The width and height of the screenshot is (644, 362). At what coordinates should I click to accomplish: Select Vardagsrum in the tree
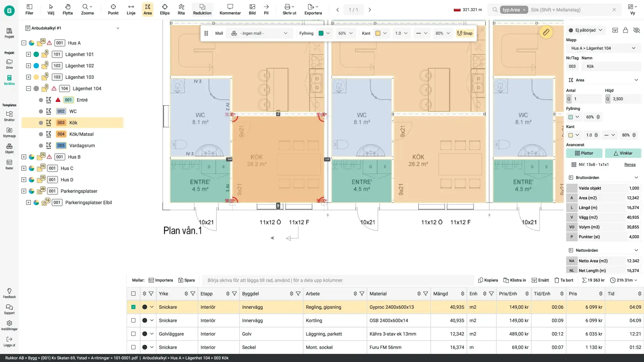(x=82, y=145)
